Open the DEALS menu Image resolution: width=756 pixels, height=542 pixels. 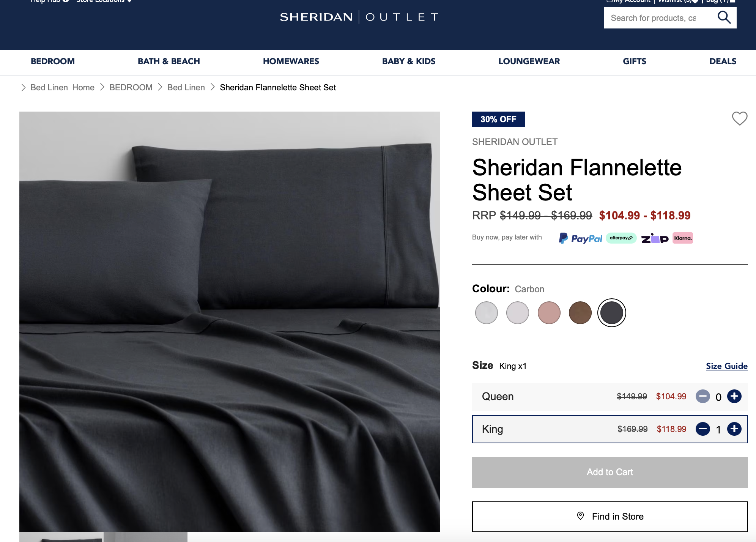(723, 61)
